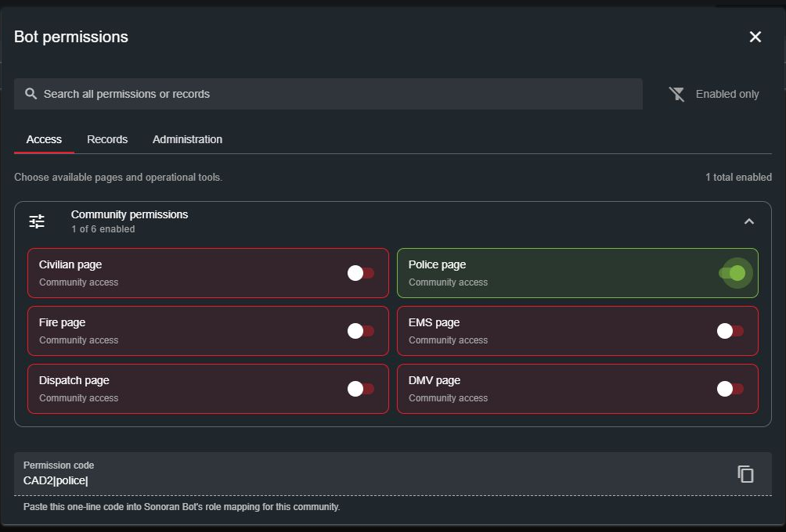Viewport: 786px width, 532px height.
Task: Focus the search permissions or records field
Action: pyautogui.click(x=328, y=94)
